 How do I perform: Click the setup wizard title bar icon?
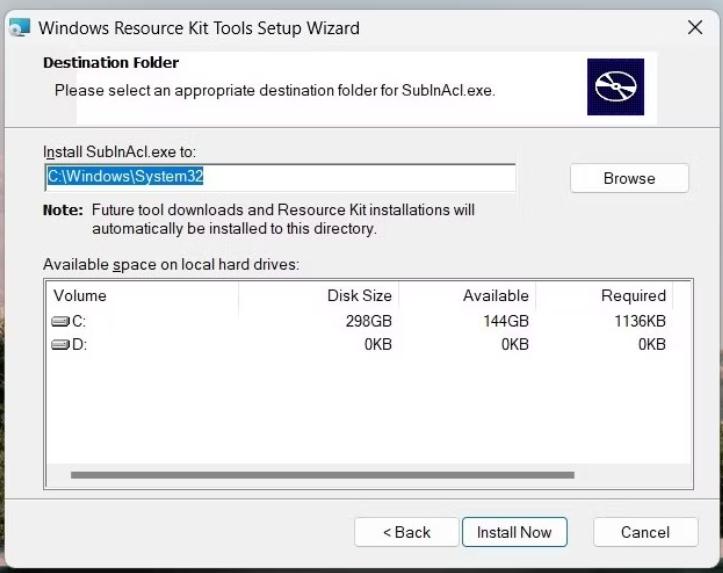pyautogui.click(x=17, y=28)
